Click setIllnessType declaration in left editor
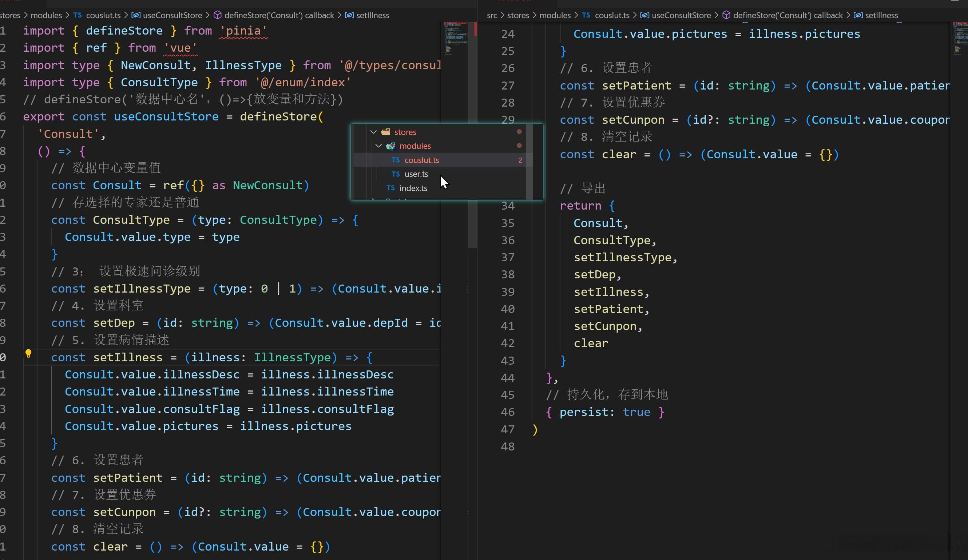Viewport: 968px width, 560px height. click(142, 289)
